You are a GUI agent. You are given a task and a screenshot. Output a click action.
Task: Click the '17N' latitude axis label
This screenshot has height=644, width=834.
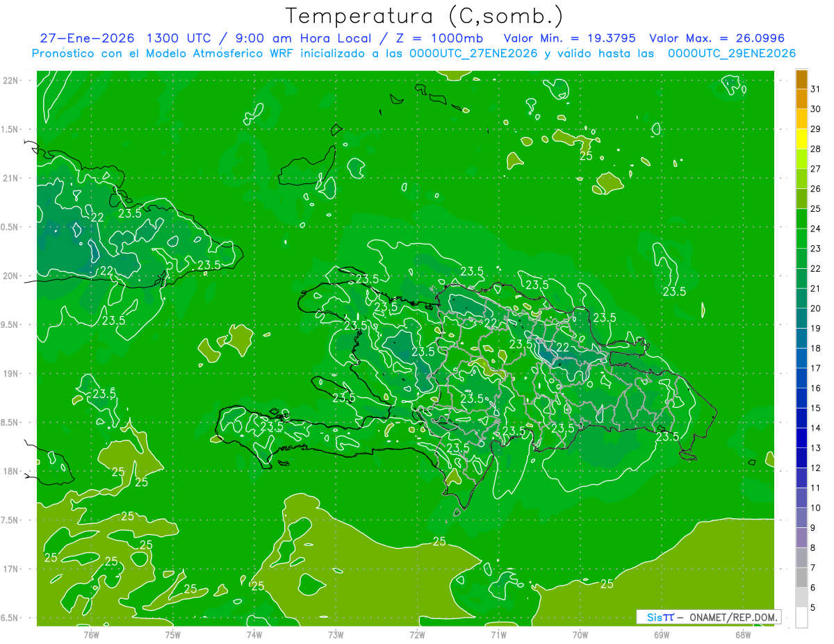point(10,569)
